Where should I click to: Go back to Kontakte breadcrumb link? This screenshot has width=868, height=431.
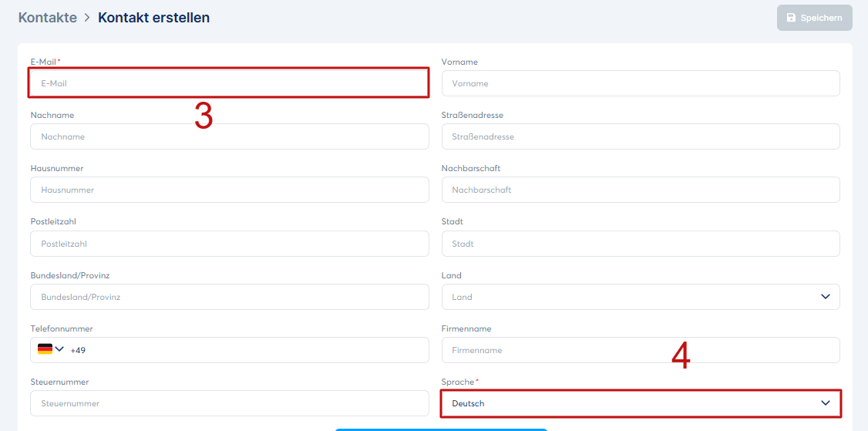tap(48, 18)
